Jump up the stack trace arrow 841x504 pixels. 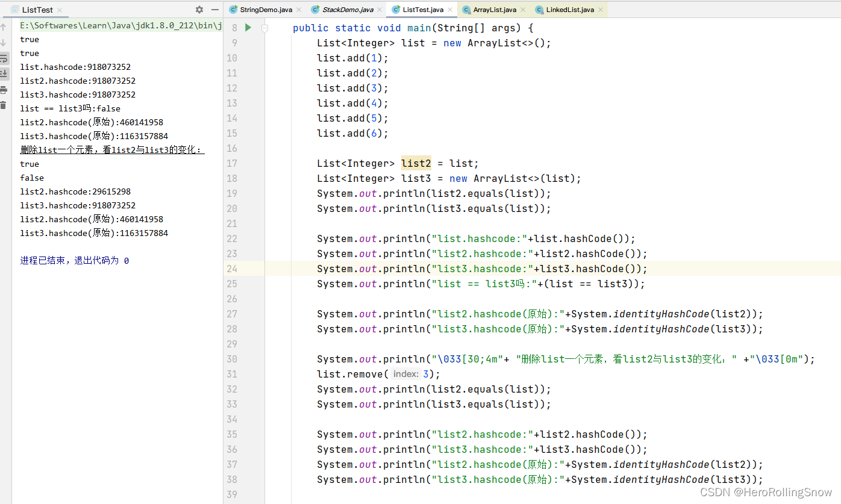tap(4, 28)
